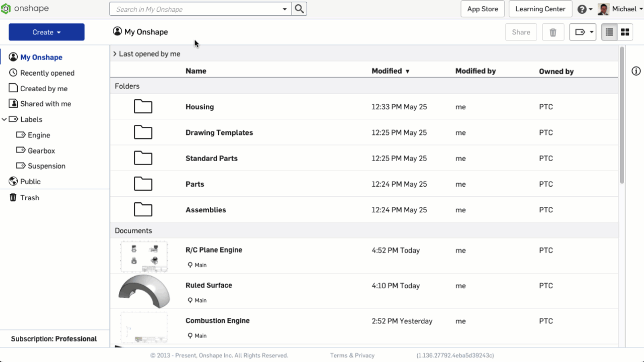Open the Public documents filter

[x=30, y=181]
